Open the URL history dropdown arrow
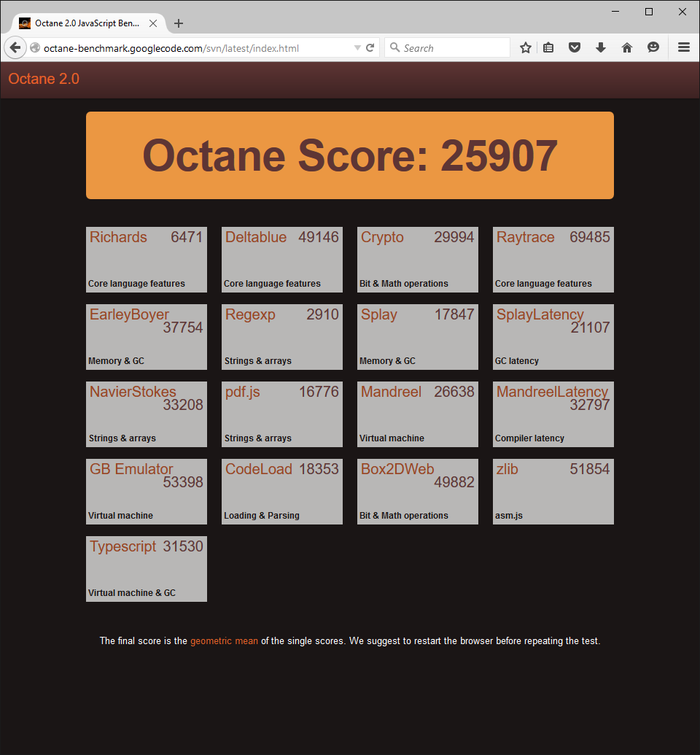The image size is (700, 755). tap(357, 47)
